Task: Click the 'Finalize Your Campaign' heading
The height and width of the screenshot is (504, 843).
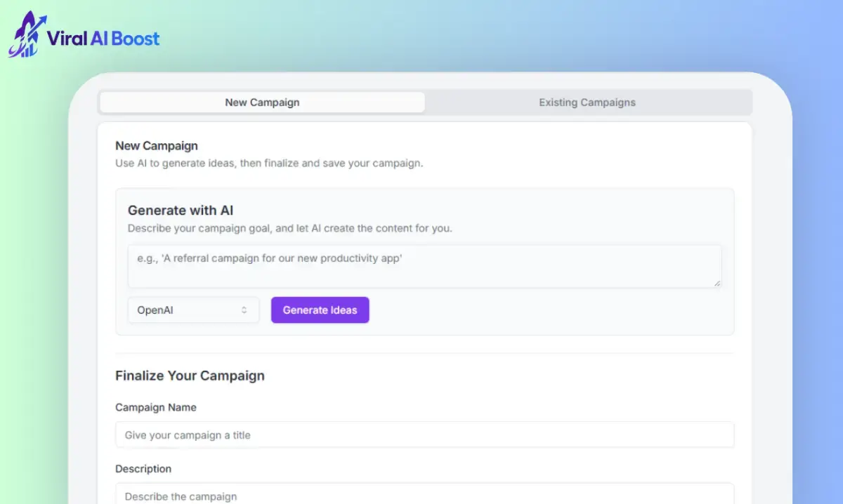Action: tap(190, 376)
